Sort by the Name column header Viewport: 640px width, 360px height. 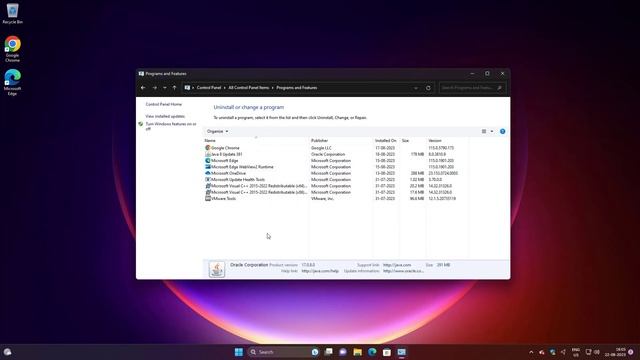point(256,140)
